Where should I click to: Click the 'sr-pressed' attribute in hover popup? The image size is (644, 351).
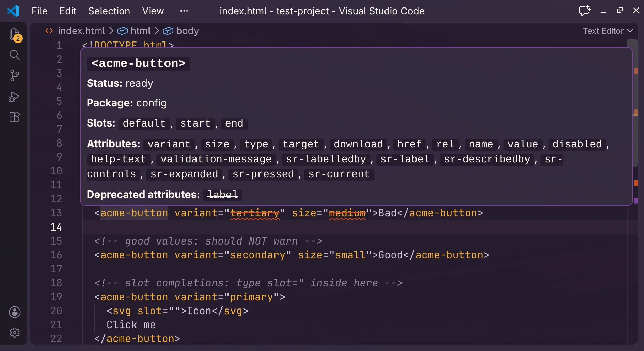click(263, 174)
